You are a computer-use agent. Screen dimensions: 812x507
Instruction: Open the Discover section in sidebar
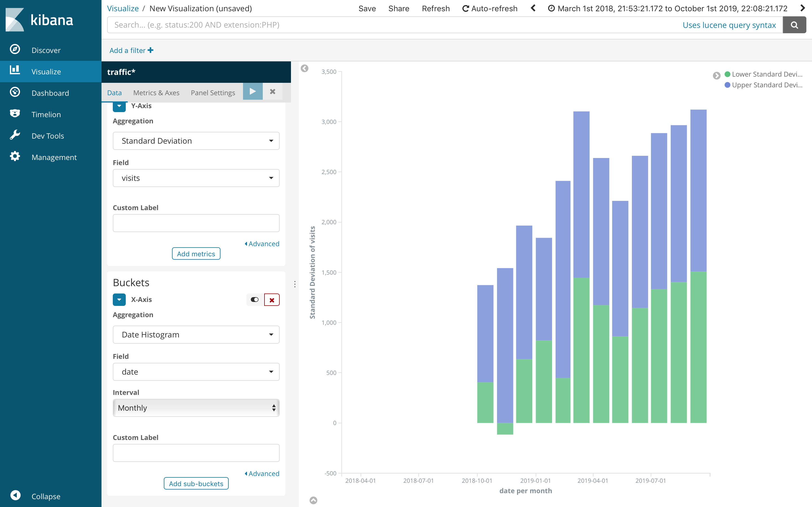point(46,50)
